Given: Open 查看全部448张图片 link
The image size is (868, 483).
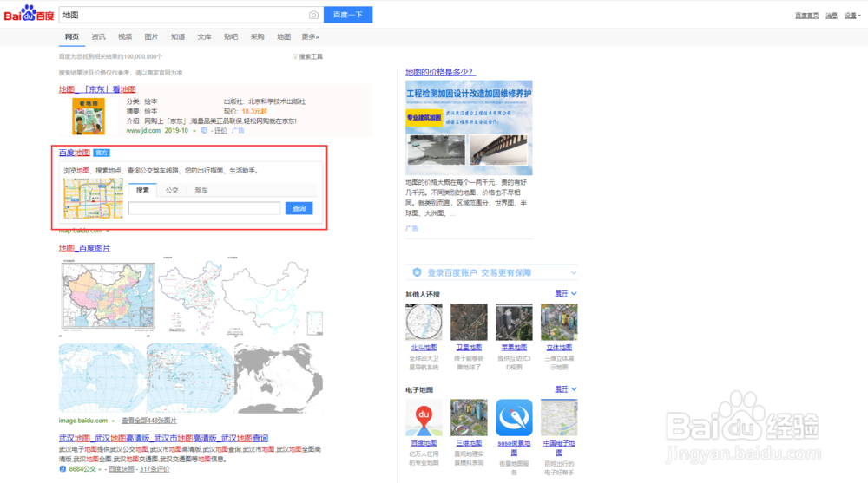Looking at the screenshot, I should [x=149, y=421].
